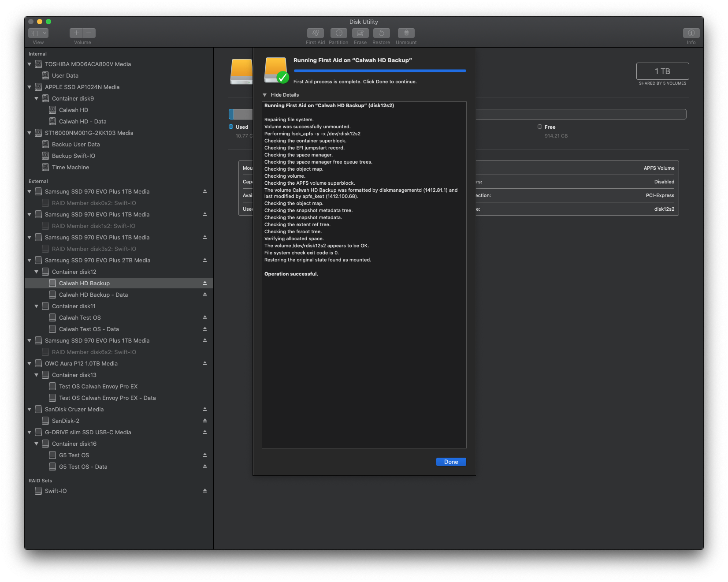This screenshot has height=582, width=728.
Task: Click the Partition toolbar icon
Action: tap(338, 33)
